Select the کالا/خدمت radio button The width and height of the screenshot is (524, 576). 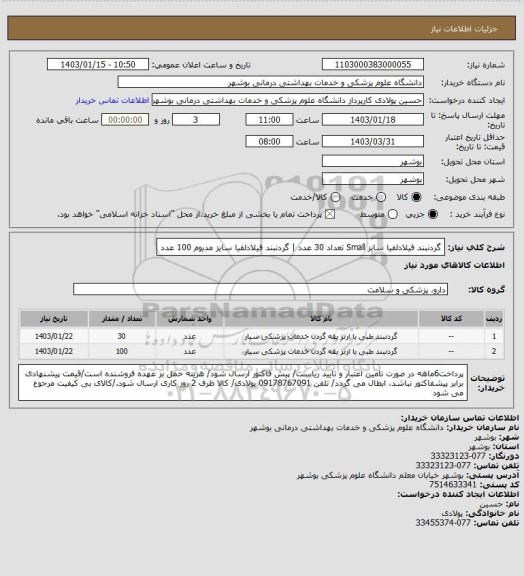click(335, 197)
